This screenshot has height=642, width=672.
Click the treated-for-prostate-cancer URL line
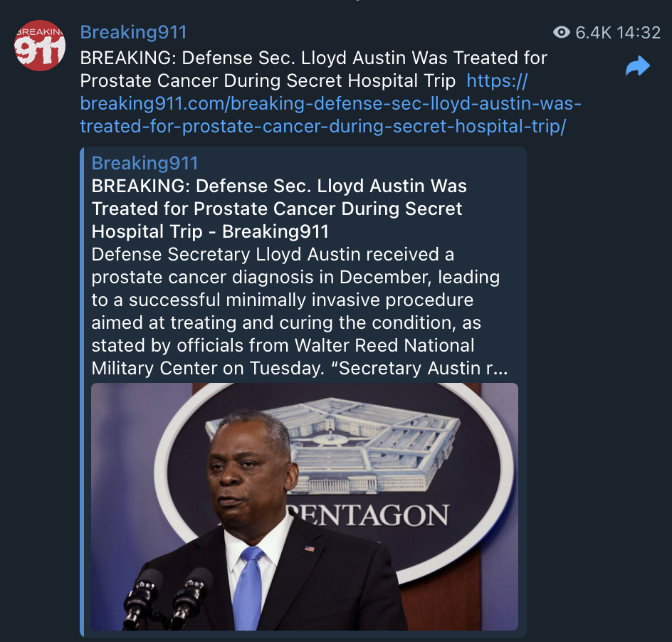pyautogui.click(x=323, y=126)
